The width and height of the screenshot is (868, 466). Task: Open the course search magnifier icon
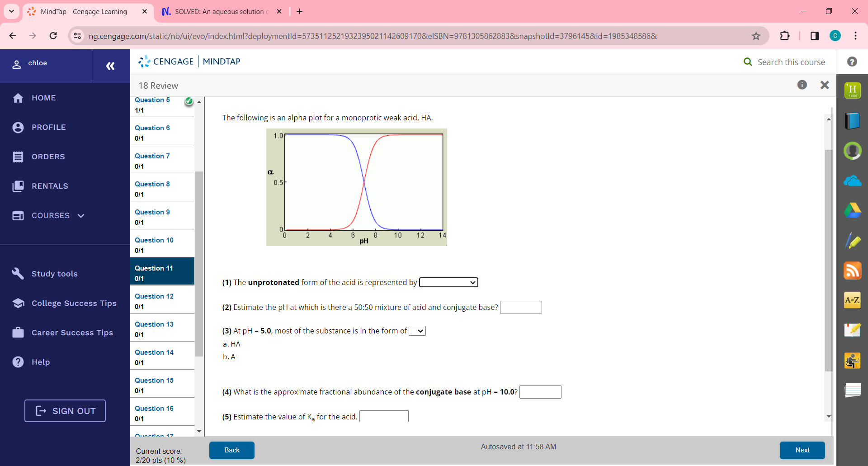pyautogui.click(x=748, y=62)
